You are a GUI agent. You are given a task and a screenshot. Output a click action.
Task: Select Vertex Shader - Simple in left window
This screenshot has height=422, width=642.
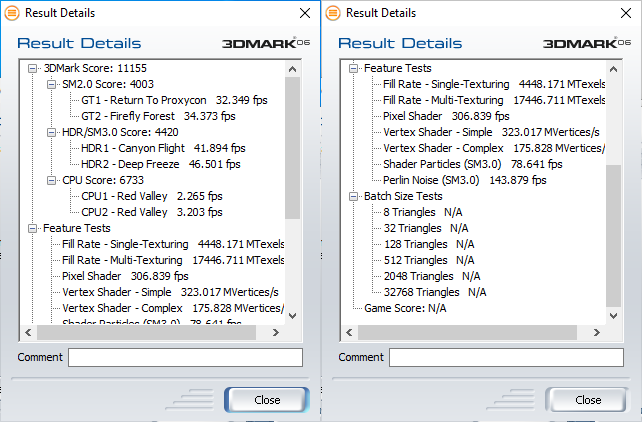[170, 292]
